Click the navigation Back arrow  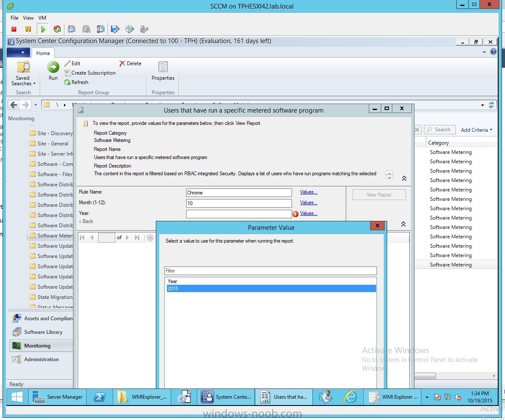14,105
